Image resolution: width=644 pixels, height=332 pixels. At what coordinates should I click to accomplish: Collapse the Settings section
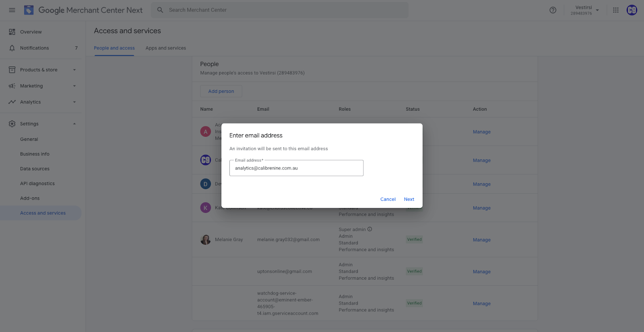click(x=74, y=124)
